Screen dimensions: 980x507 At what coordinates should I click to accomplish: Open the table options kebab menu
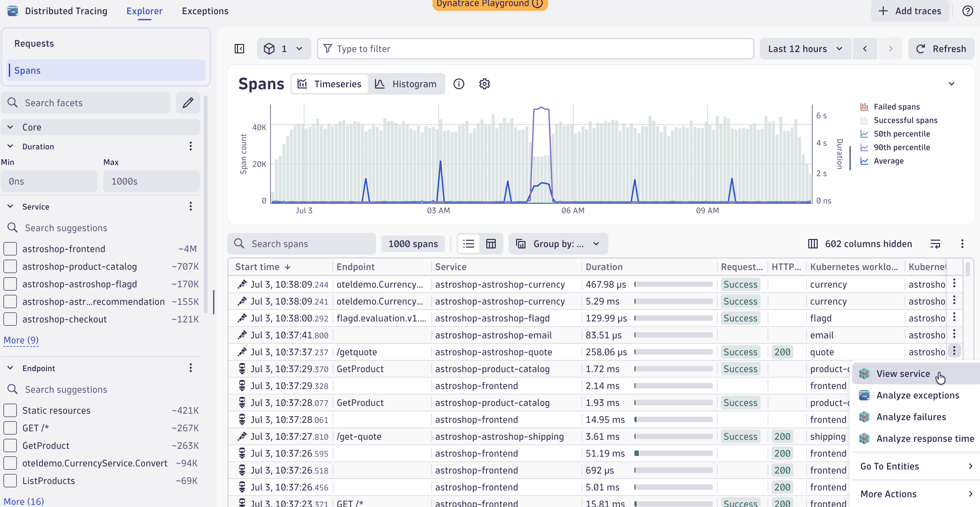(x=962, y=244)
